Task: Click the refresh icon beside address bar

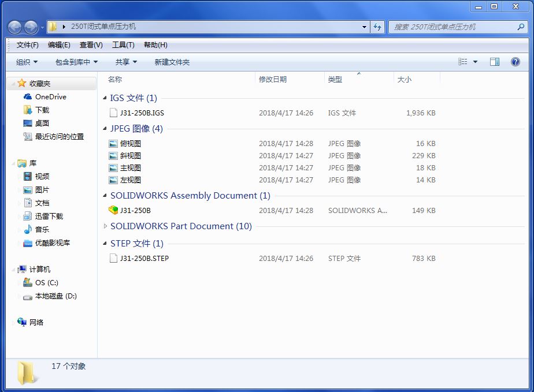Action: pos(377,27)
